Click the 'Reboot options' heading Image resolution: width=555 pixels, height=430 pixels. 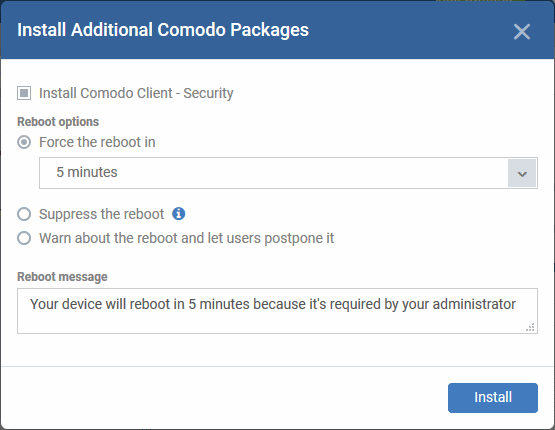coord(58,122)
